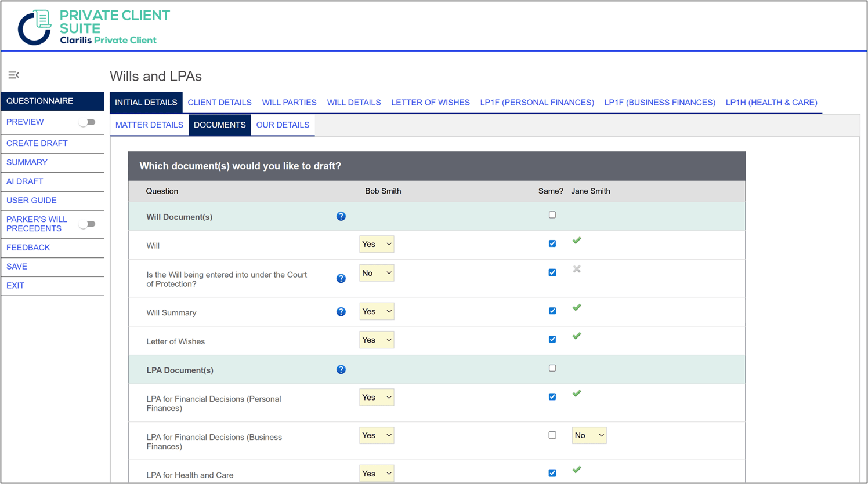Click grey cross in Court of Protection row

577,270
